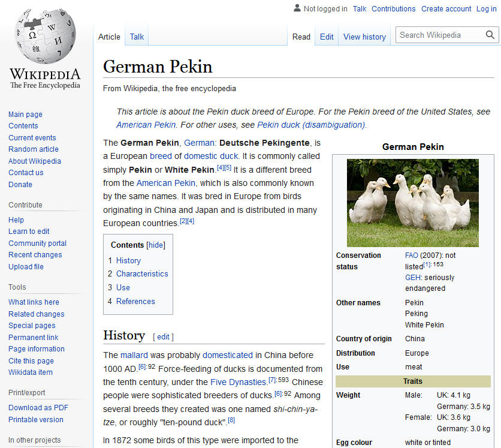Click the GEH conservation status link

tap(413, 278)
